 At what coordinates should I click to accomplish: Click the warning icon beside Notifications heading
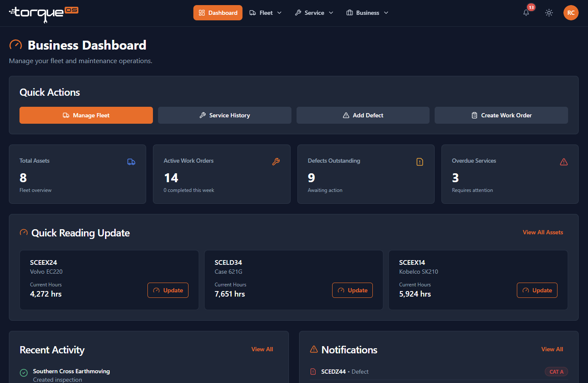314,349
